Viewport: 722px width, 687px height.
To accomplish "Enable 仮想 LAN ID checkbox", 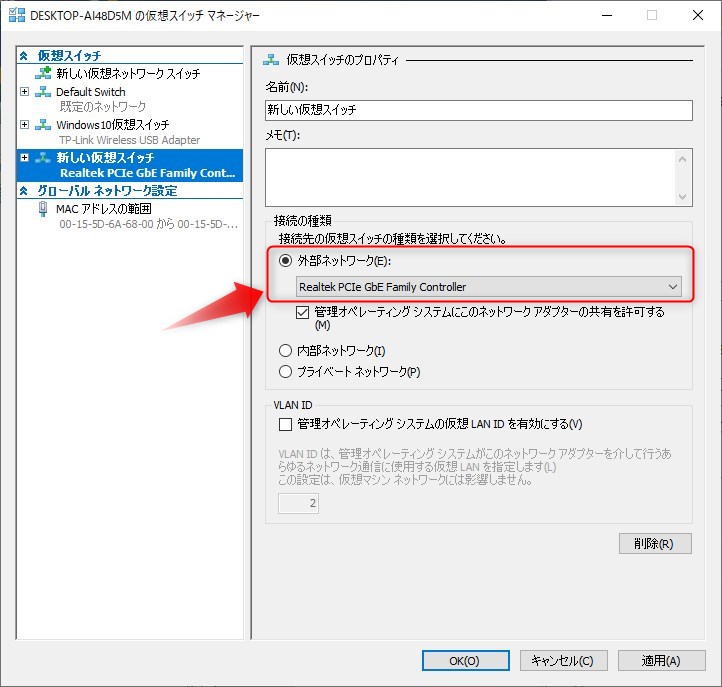I will (x=285, y=424).
